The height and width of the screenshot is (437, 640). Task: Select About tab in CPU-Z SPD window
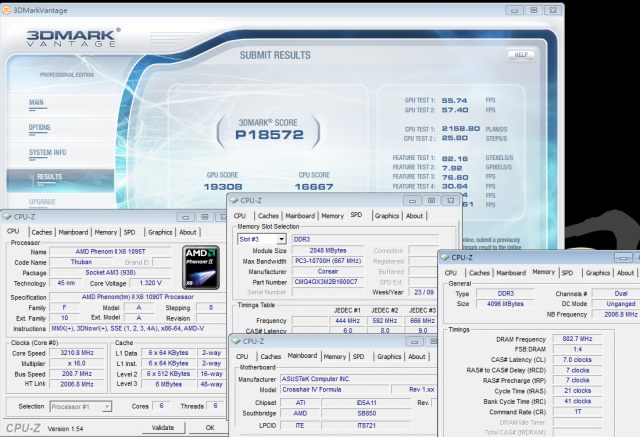click(x=414, y=216)
